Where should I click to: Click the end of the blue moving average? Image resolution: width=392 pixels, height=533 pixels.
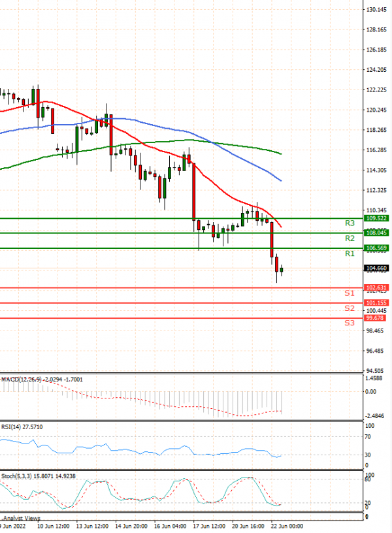[x=281, y=180]
